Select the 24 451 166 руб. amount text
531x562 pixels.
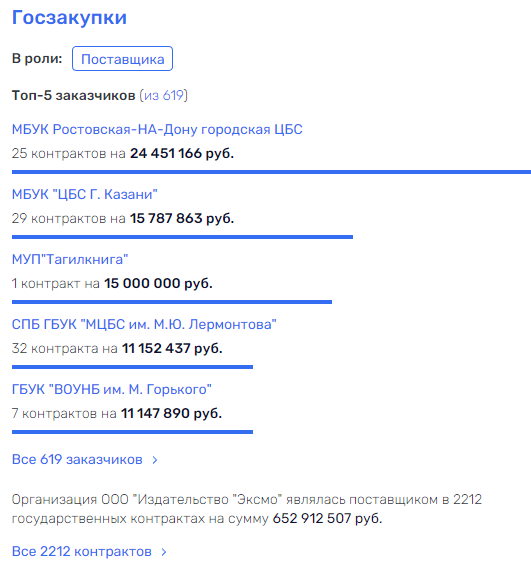pyautogui.click(x=182, y=153)
